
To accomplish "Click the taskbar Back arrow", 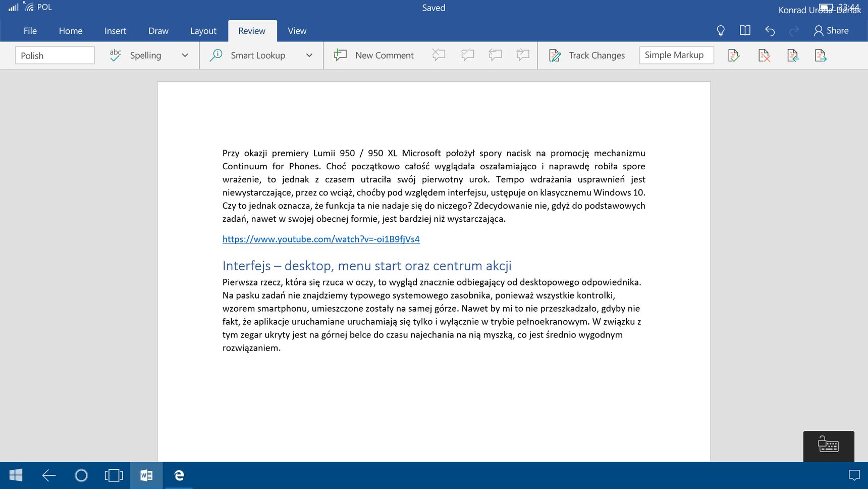I will coord(48,475).
